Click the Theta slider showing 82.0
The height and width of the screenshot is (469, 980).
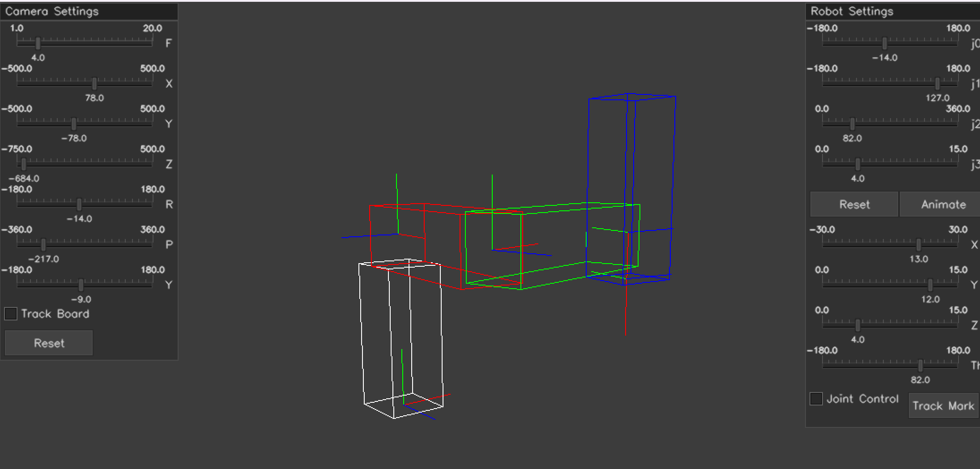(920, 365)
